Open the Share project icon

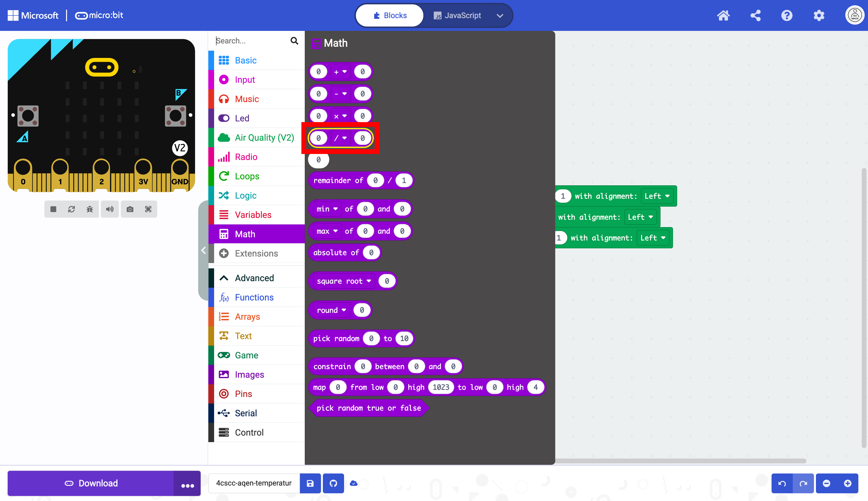click(755, 15)
